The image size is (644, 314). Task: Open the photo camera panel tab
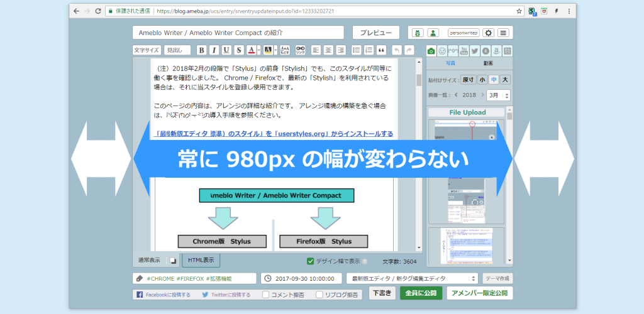[x=431, y=51]
